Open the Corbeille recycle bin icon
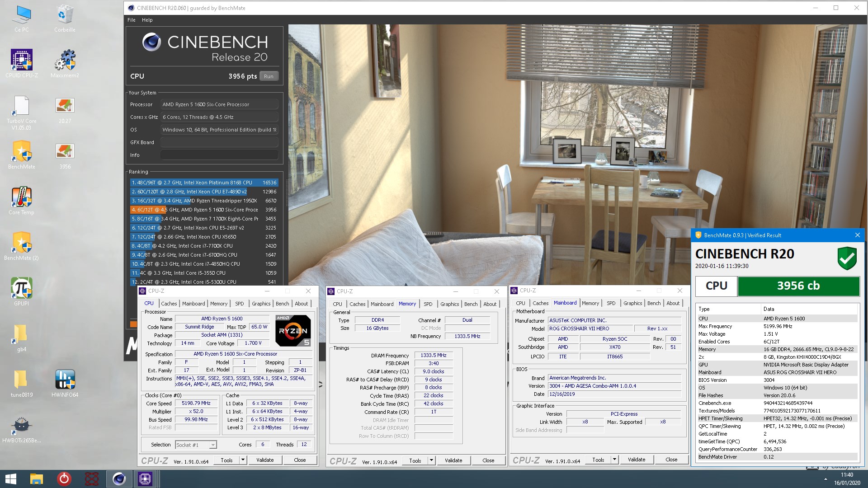The image size is (868, 488). 65,19
